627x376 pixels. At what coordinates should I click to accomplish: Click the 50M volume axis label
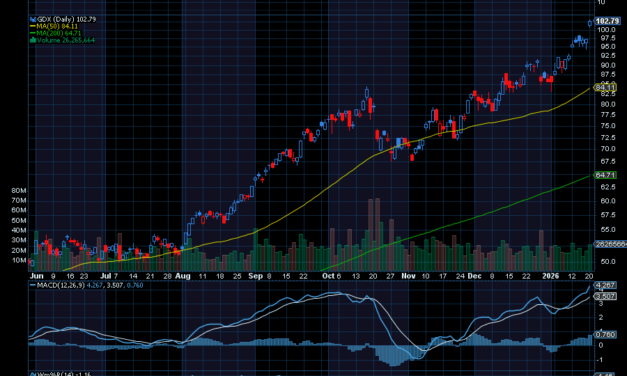point(19,220)
